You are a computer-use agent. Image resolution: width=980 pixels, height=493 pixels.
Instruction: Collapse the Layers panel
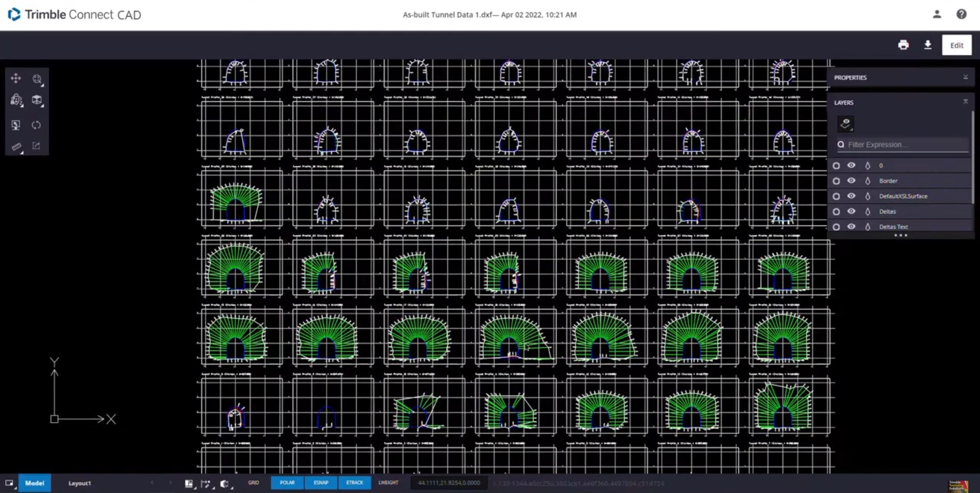click(x=965, y=102)
